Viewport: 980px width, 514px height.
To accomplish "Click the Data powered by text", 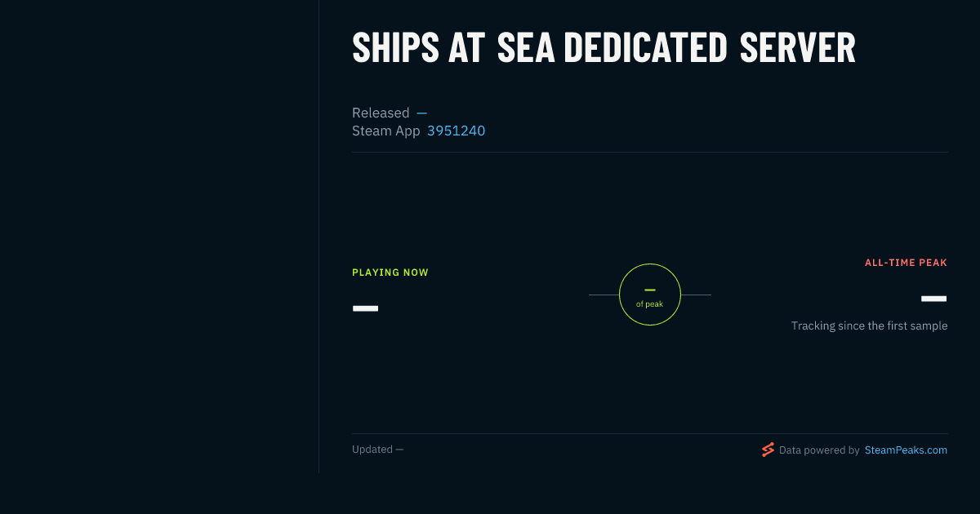I will point(819,450).
